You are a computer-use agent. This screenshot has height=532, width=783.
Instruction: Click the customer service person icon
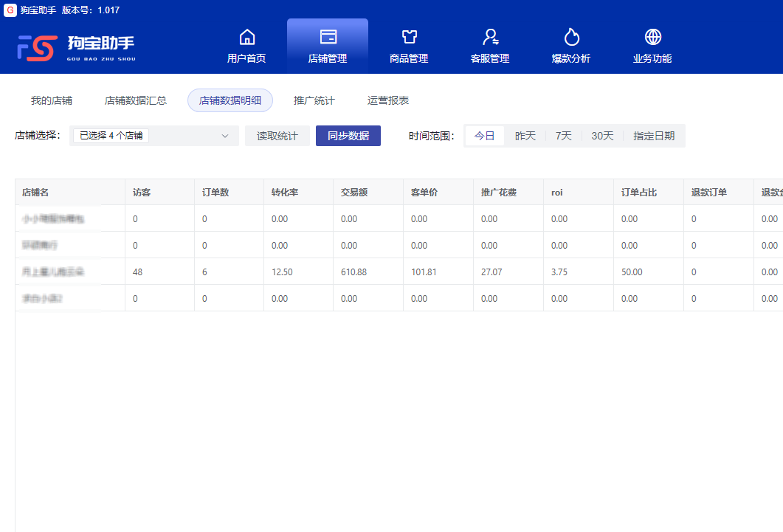tap(490, 37)
